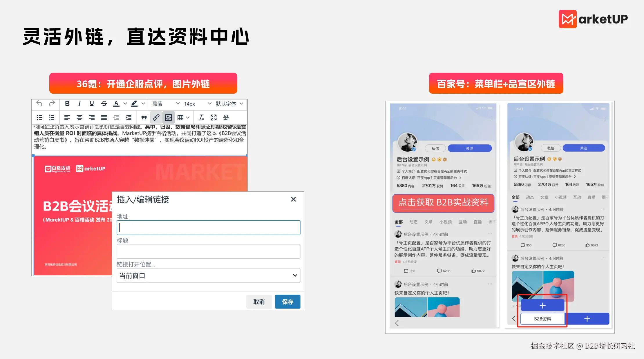Toggle bold formatting

pyautogui.click(x=67, y=104)
